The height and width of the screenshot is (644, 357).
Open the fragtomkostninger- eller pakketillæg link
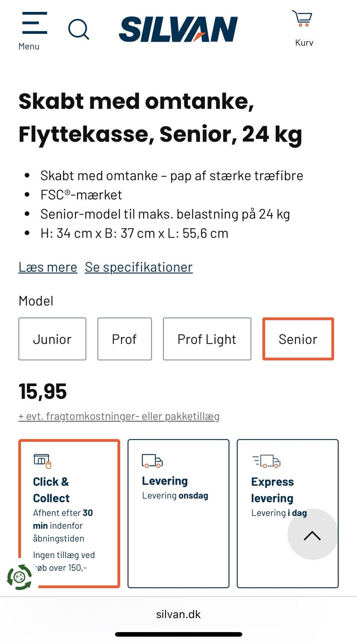click(x=118, y=416)
